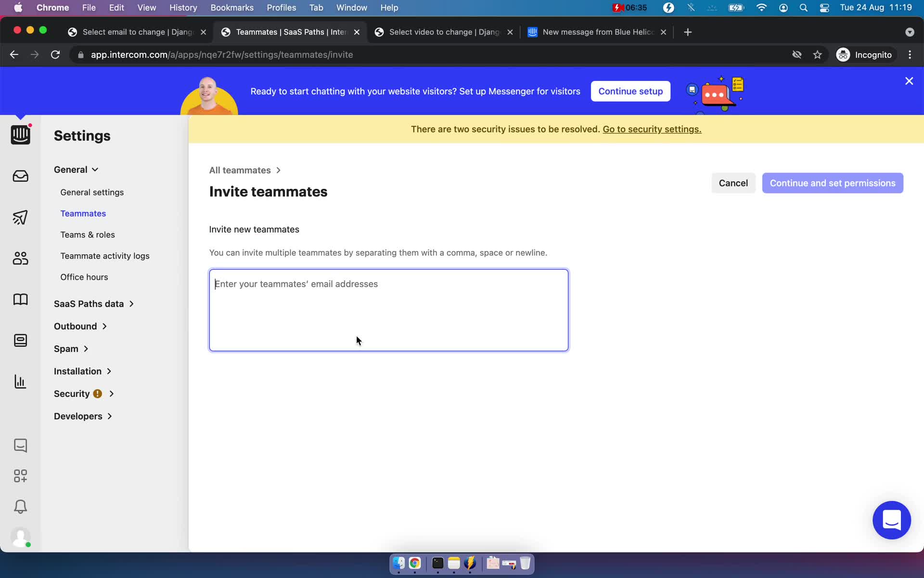
Task: Click the knowledge base icon in sidebar
Action: [x=21, y=299]
